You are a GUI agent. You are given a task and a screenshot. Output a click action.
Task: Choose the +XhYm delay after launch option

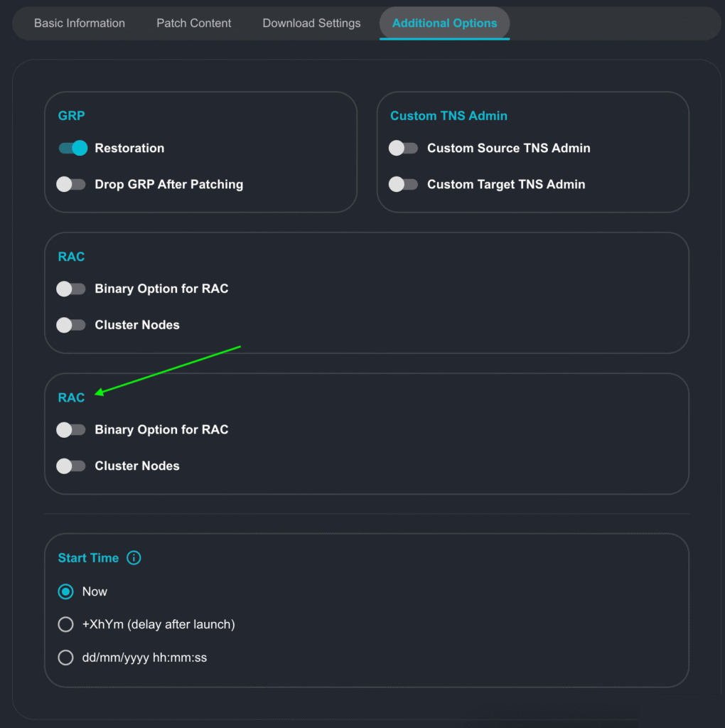(x=66, y=624)
